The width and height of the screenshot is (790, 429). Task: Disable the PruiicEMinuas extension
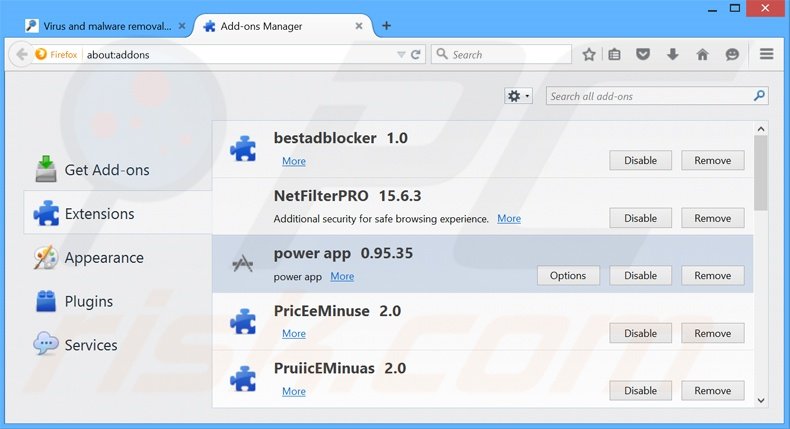(640, 391)
